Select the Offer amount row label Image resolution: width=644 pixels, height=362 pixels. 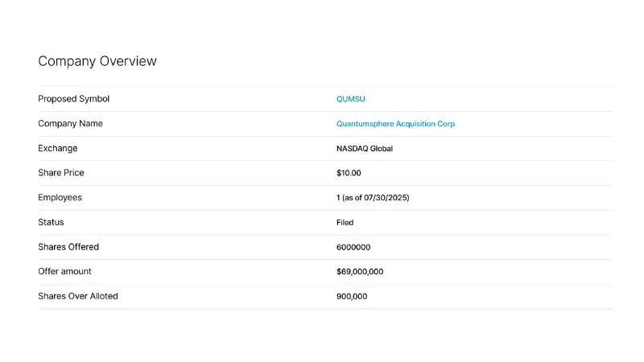coord(65,272)
